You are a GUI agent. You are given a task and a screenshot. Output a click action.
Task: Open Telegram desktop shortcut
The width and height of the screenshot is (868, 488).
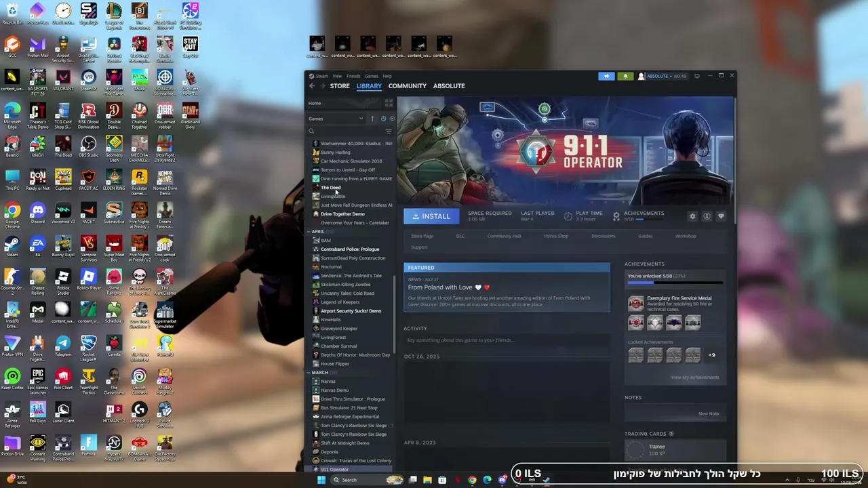[63, 346]
